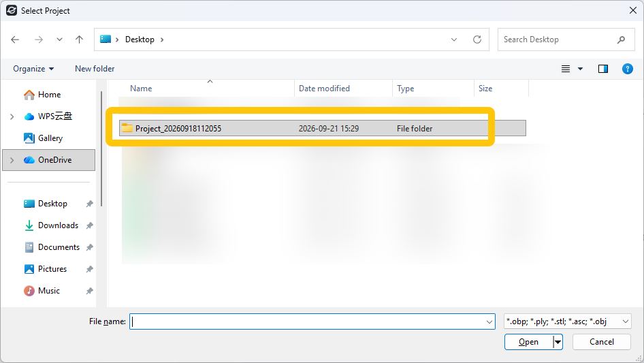Click the Open button
The height and width of the screenshot is (363, 644).
pos(528,342)
